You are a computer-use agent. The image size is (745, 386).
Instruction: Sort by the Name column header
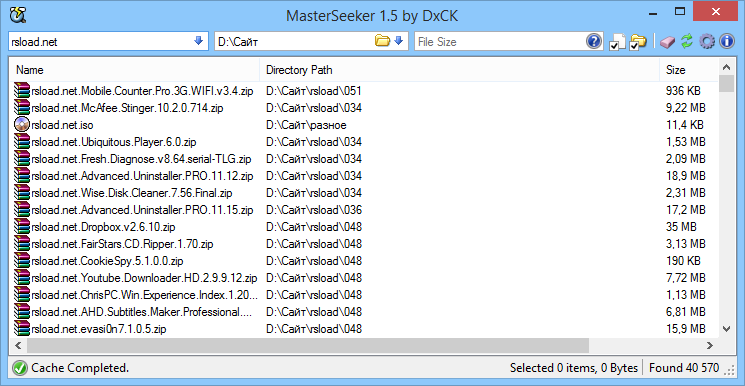tap(134, 70)
